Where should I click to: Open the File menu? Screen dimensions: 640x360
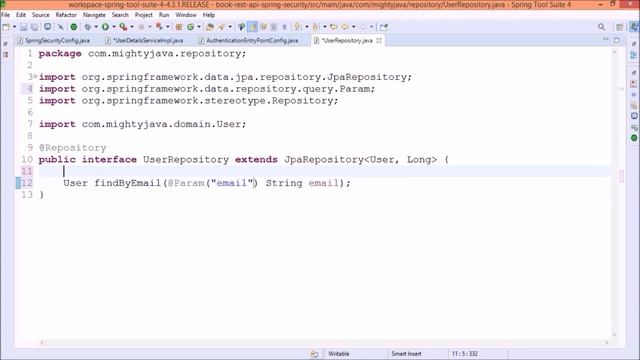6,15
